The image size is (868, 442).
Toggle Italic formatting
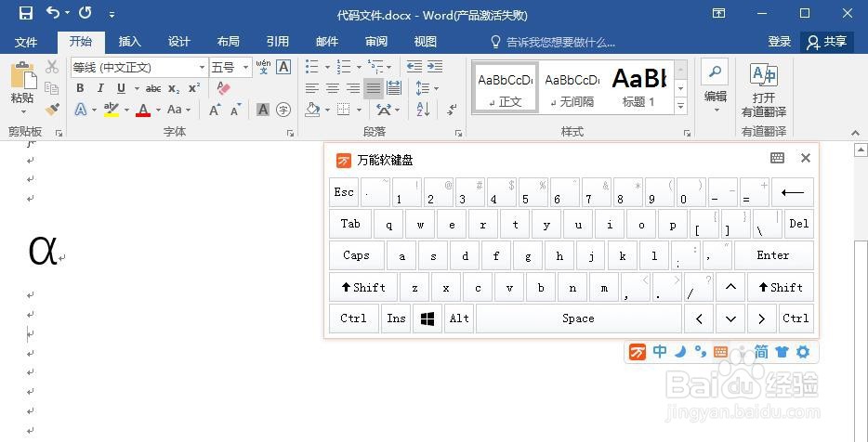(x=100, y=88)
